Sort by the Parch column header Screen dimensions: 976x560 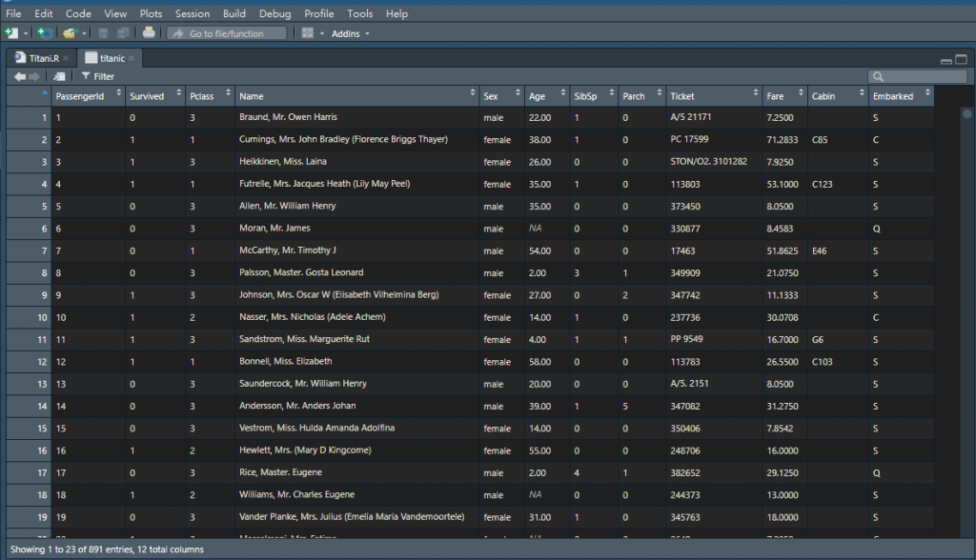pyautogui.click(x=641, y=96)
